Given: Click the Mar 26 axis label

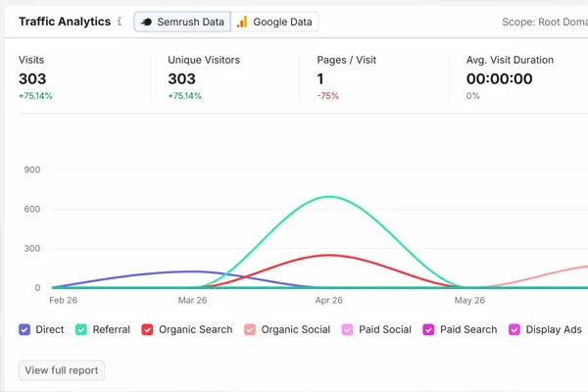Looking at the screenshot, I should click(192, 300).
